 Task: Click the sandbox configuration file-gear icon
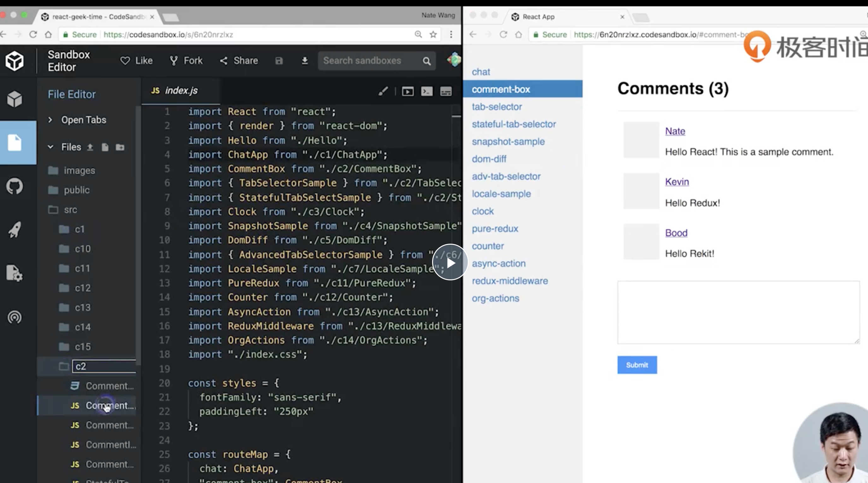pyautogui.click(x=15, y=273)
